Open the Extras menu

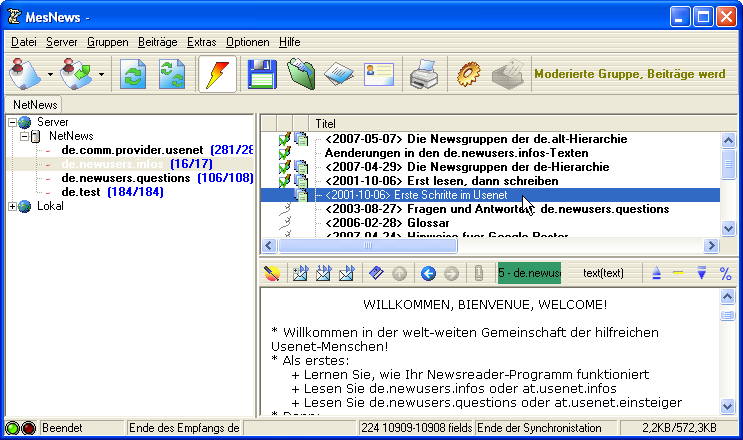[x=201, y=42]
